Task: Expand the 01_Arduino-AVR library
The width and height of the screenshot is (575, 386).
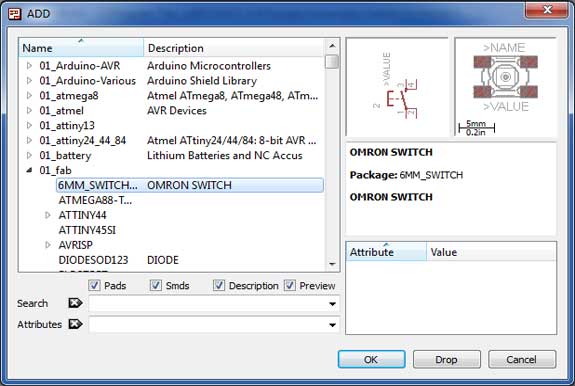Action: [29, 66]
